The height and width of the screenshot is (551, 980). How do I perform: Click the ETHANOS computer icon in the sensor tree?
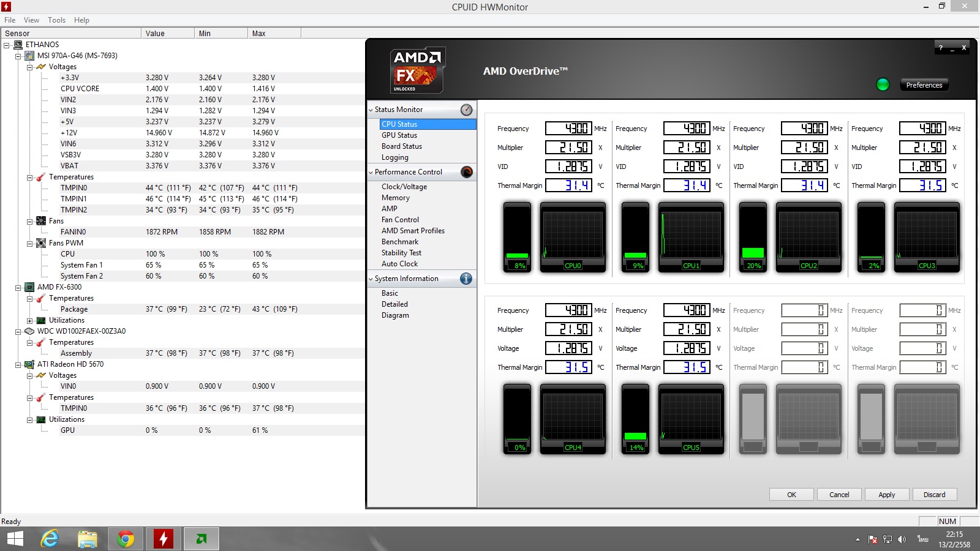[x=18, y=45]
